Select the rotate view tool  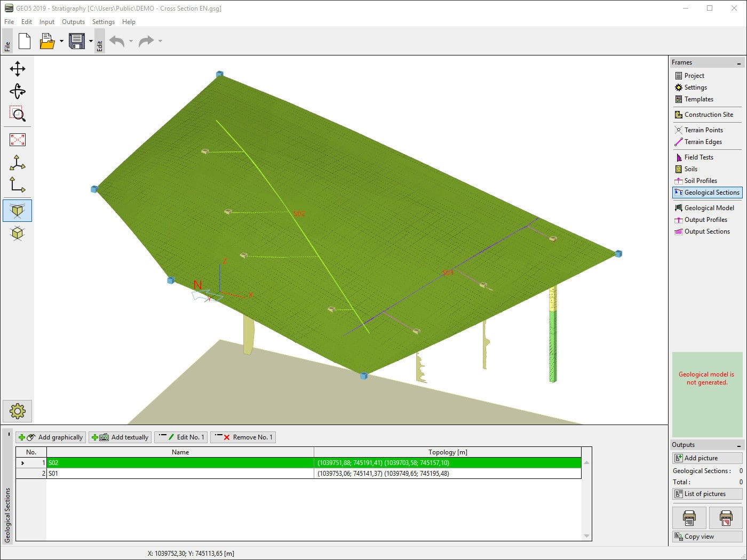(18, 91)
